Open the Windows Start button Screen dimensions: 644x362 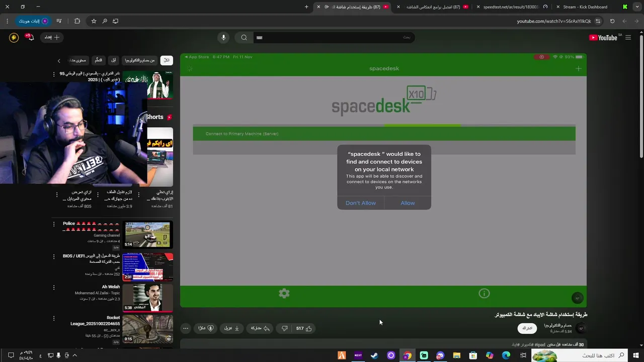[636, 355]
